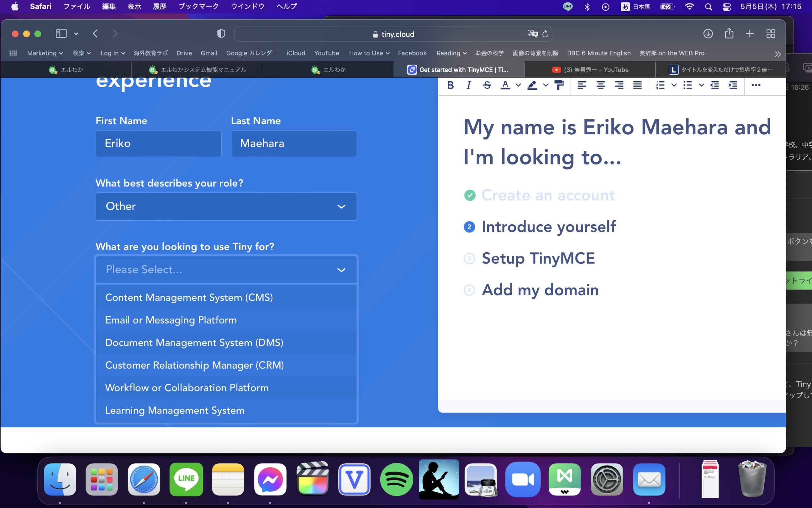Insert a bullet list
Screen dimensions: 812x508
point(688,85)
